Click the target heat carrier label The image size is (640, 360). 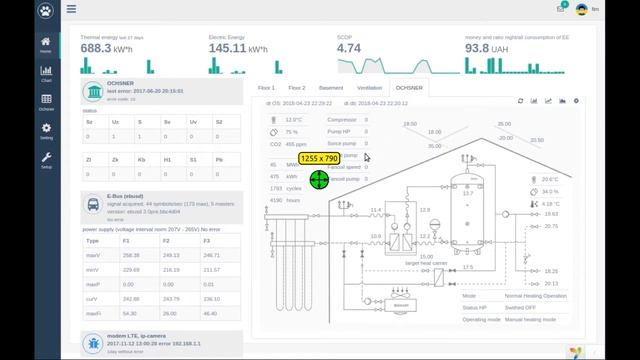[426, 263]
